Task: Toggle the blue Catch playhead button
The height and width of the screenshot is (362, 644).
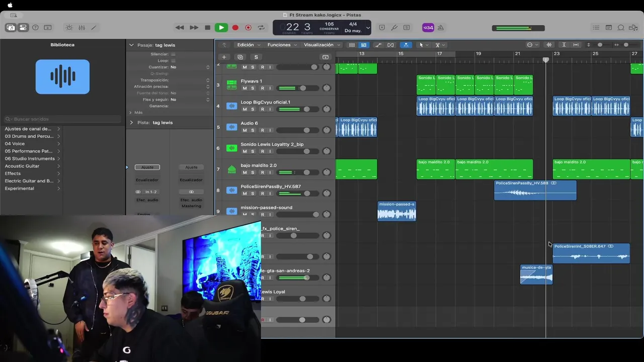Action: (x=406, y=45)
